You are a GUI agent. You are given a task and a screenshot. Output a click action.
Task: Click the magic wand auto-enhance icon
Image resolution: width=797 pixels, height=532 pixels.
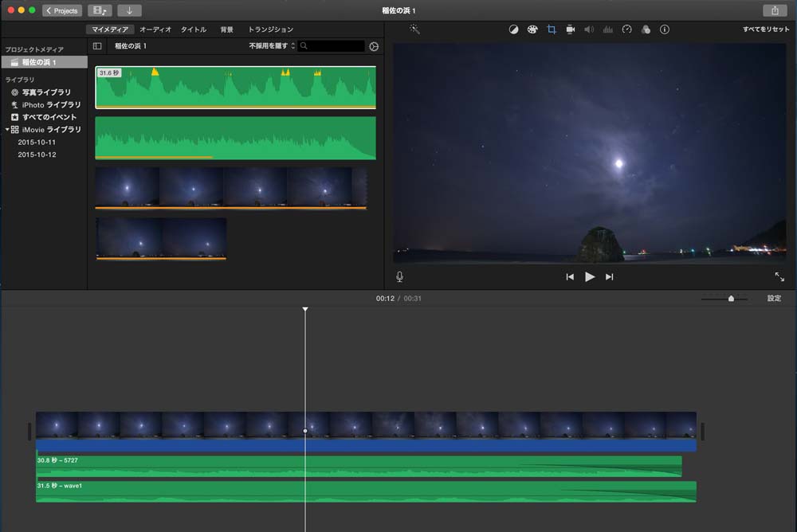click(x=414, y=29)
